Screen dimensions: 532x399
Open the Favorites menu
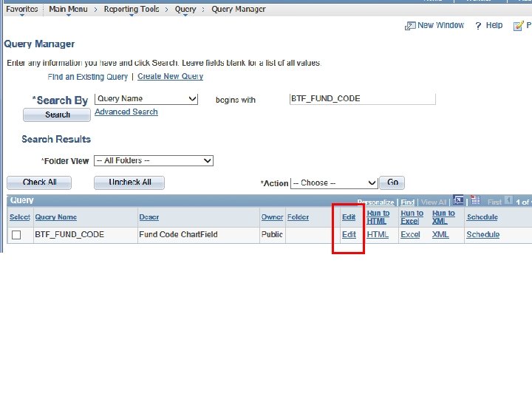click(x=22, y=9)
